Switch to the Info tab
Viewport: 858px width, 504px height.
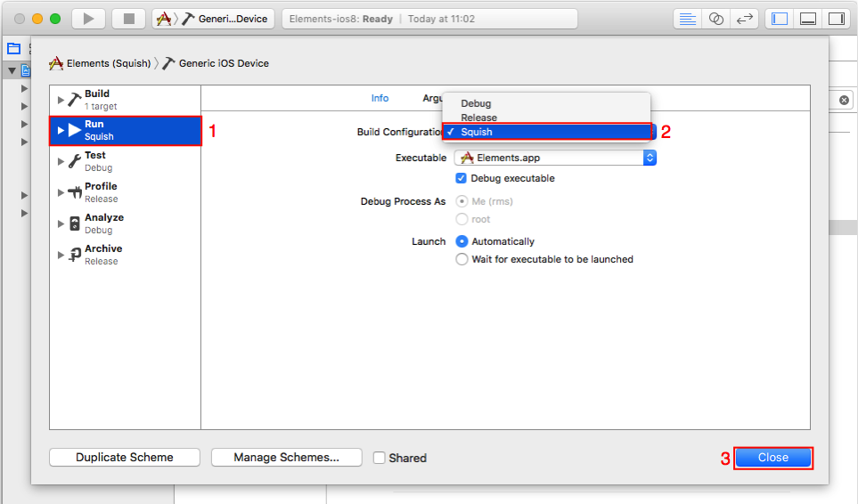click(380, 98)
